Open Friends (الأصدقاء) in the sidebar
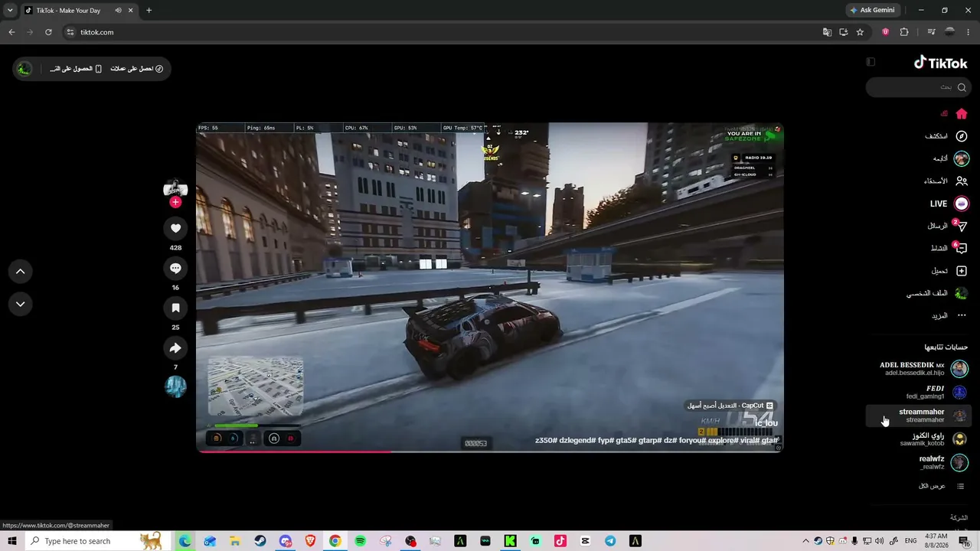 pyautogui.click(x=946, y=181)
